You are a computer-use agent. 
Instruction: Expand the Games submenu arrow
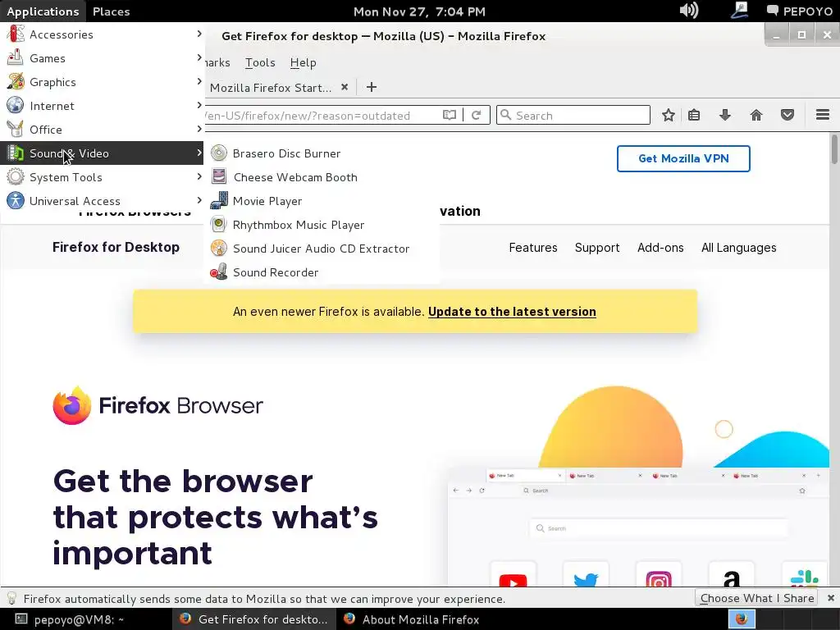coord(199,57)
